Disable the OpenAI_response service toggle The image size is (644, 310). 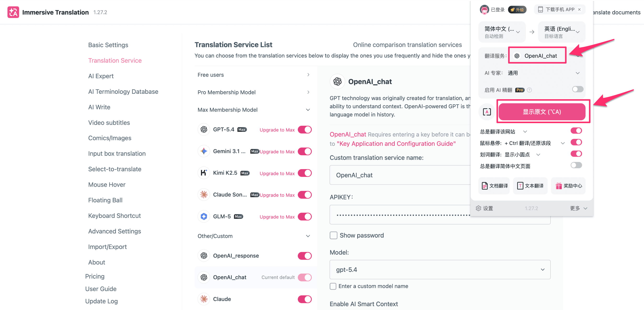[x=305, y=256]
